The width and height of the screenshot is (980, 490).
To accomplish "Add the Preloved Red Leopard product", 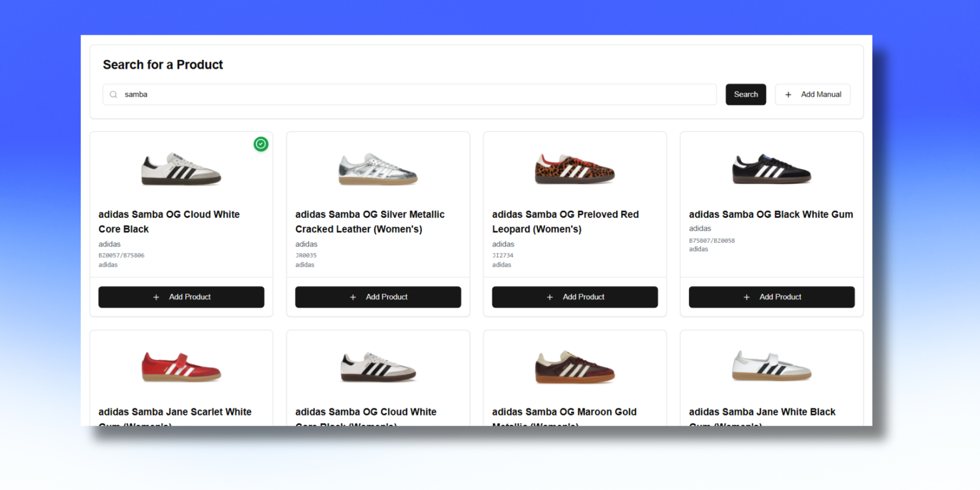I will click(x=575, y=297).
